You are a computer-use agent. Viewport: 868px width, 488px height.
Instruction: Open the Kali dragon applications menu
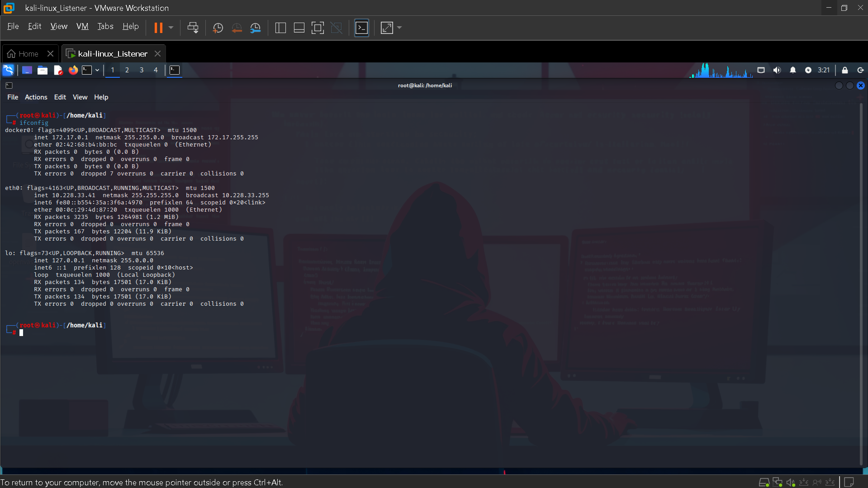[x=9, y=70]
